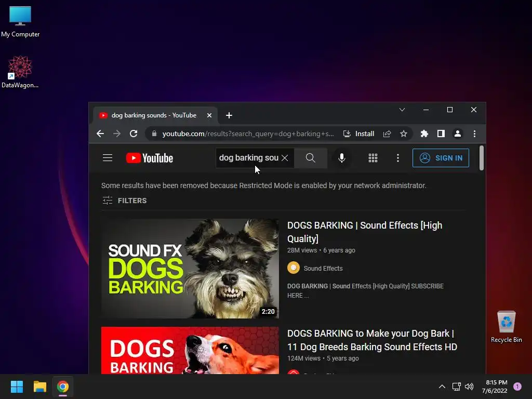Click the Chrome taskbar icon

(x=63, y=387)
